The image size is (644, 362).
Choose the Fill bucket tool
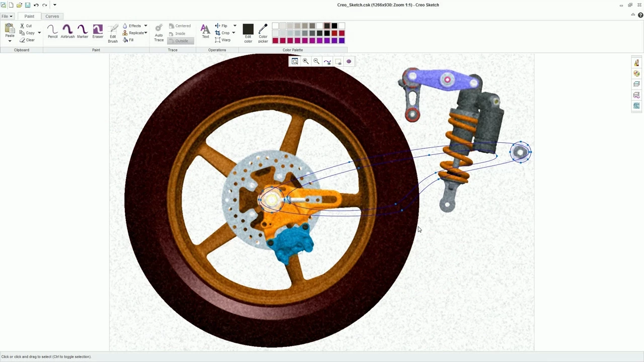(x=128, y=40)
